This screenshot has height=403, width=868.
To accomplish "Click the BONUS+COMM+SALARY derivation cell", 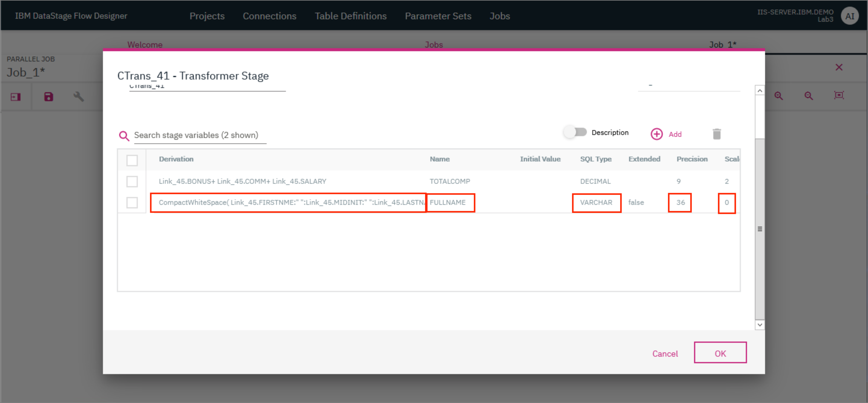I will pyautogui.click(x=242, y=181).
